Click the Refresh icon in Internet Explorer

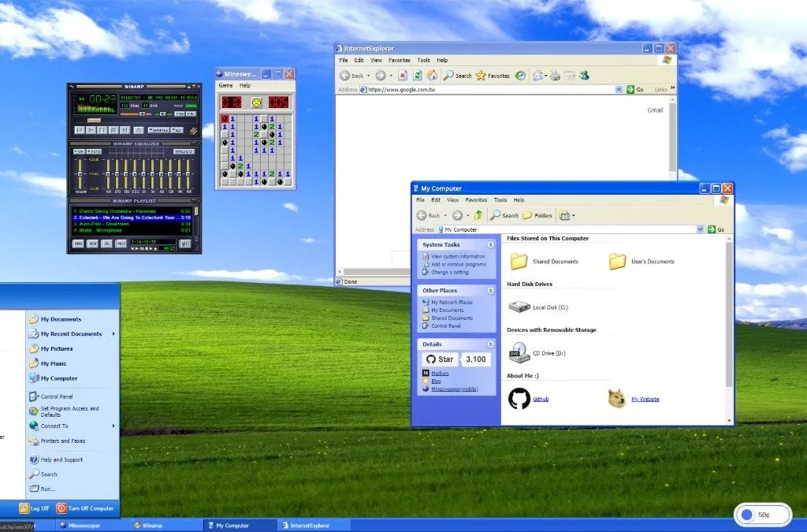[418, 76]
